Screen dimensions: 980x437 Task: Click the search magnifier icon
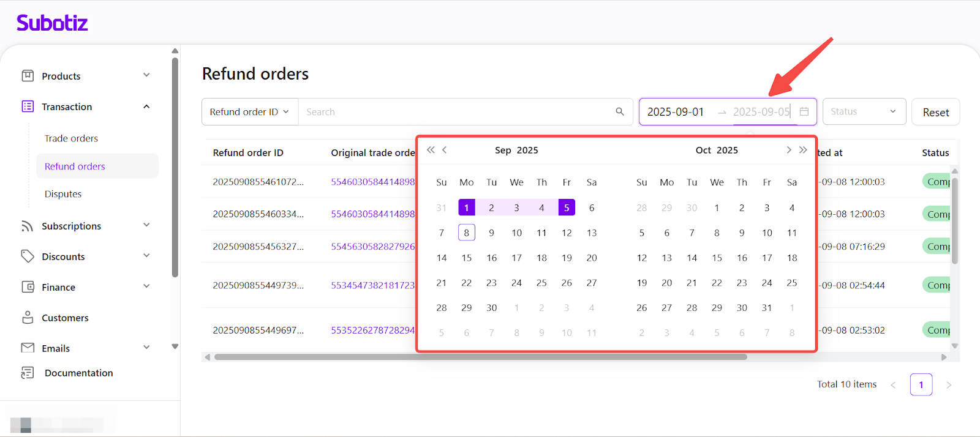click(x=620, y=111)
